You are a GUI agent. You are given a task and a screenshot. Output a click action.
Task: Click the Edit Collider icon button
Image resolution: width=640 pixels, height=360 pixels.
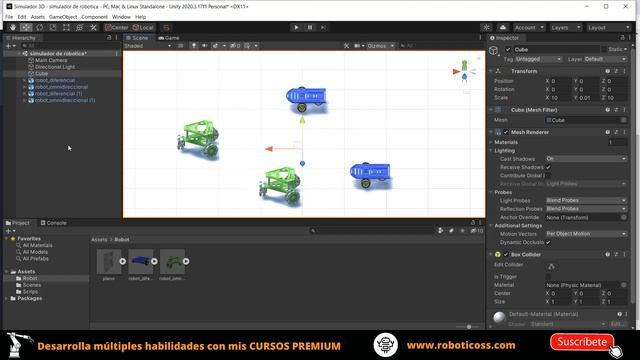[x=551, y=267]
